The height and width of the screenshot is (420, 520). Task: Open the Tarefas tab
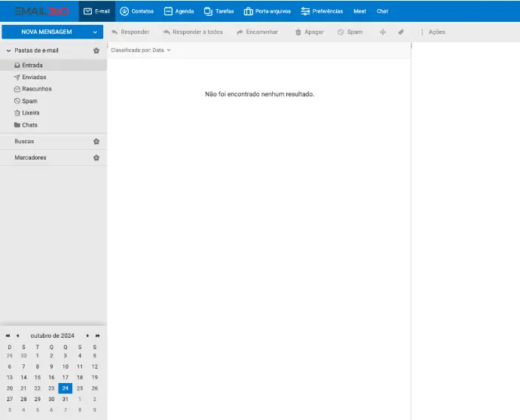tap(219, 11)
